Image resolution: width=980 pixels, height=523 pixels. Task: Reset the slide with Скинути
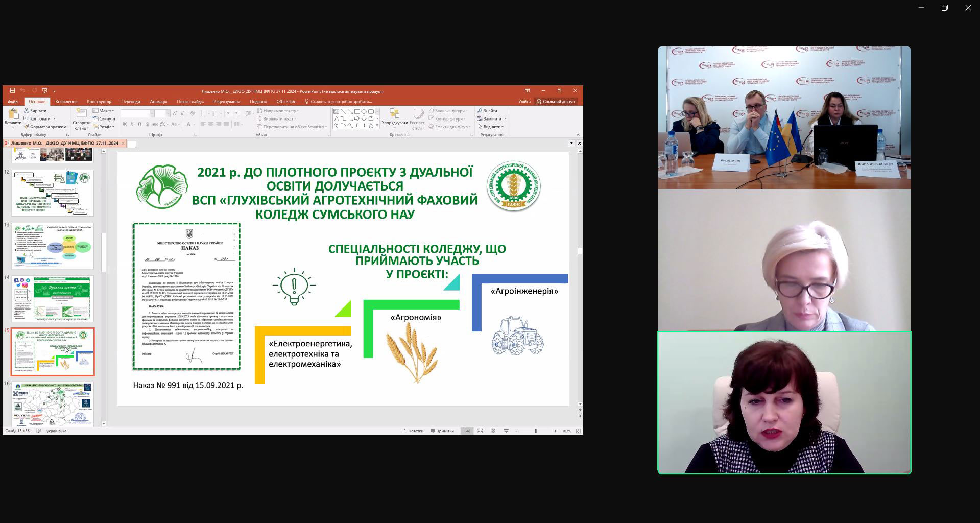(104, 119)
